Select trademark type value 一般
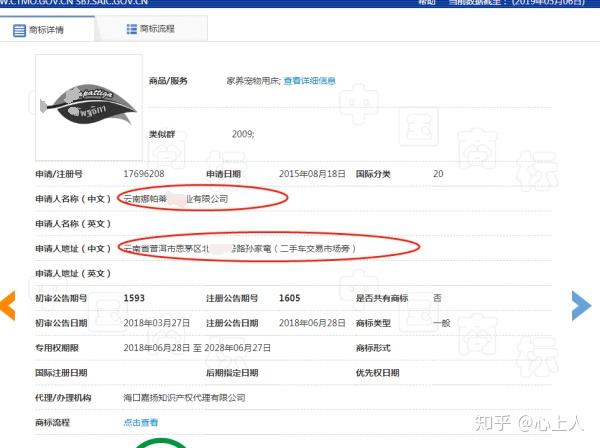 pyautogui.click(x=442, y=323)
